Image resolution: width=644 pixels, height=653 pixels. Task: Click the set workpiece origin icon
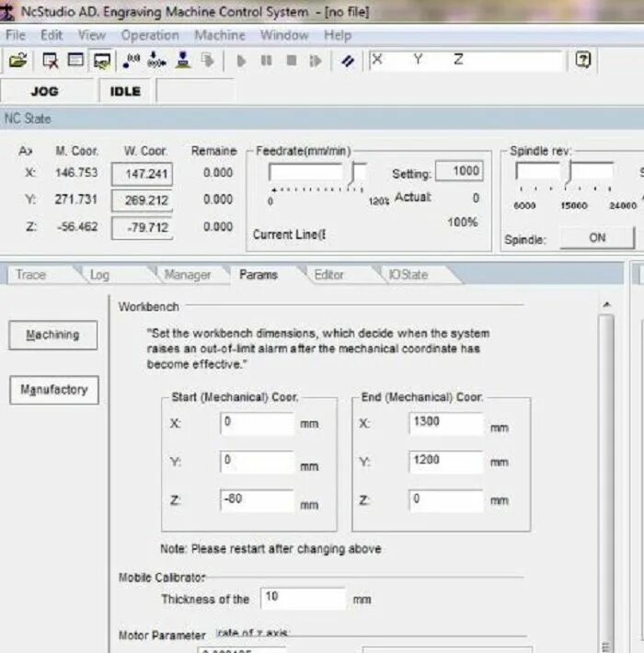coord(132,61)
